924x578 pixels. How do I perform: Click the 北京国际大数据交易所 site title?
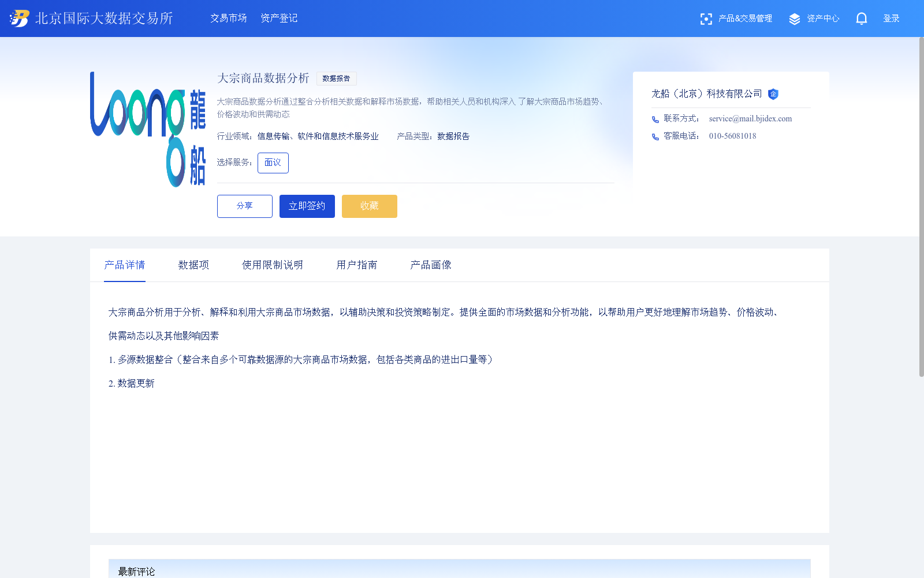pyautogui.click(x=104, y=18)
